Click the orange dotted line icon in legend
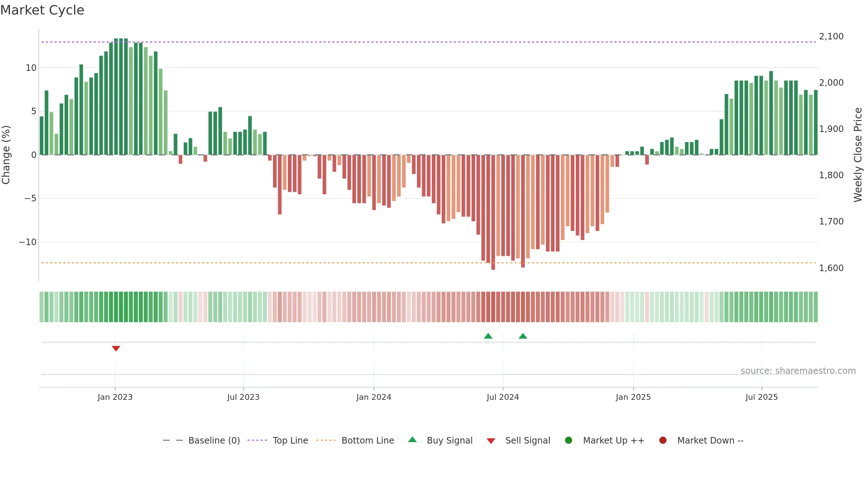Screen dimensions: 868x488 [x=326, y=440]
